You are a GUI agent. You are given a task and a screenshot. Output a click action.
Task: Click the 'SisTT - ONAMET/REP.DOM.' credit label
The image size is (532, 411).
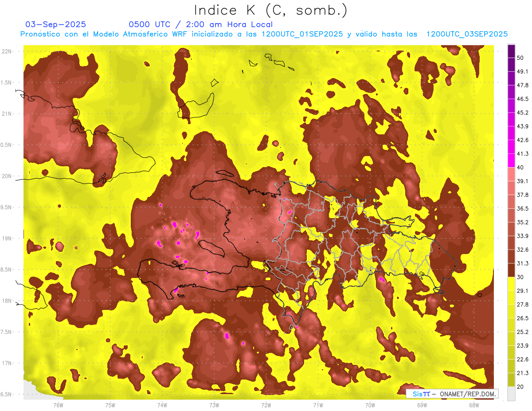coord(452,394)
